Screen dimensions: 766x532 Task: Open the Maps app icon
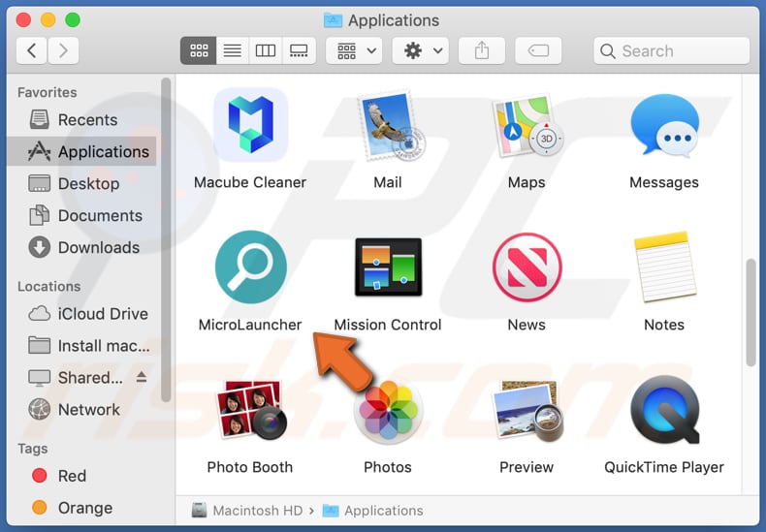[x=527, y=126]
